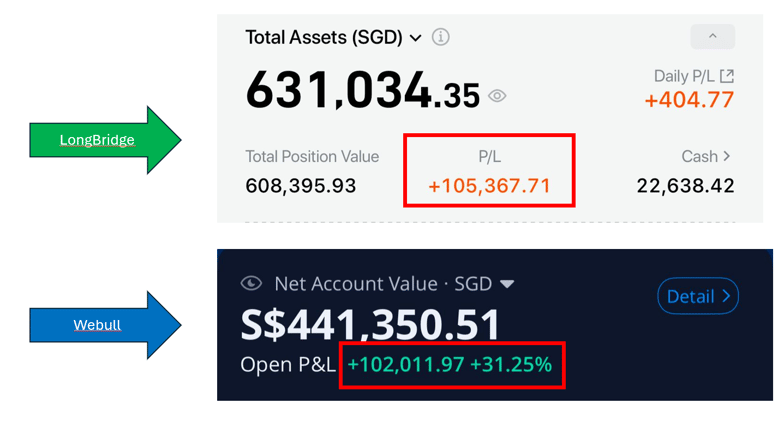Screen dimensions: 784x421
Task: Click the P/L value +105,367.71
Action: pos(489,186)
